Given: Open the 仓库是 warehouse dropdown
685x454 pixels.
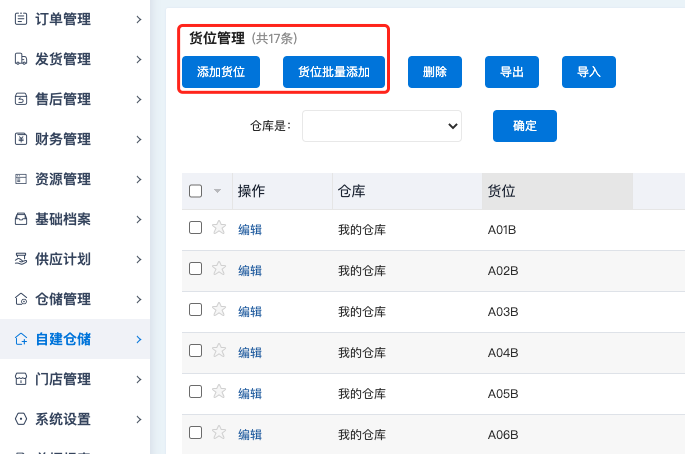Looking at the screenshot, I should click(x=382, y=126).
